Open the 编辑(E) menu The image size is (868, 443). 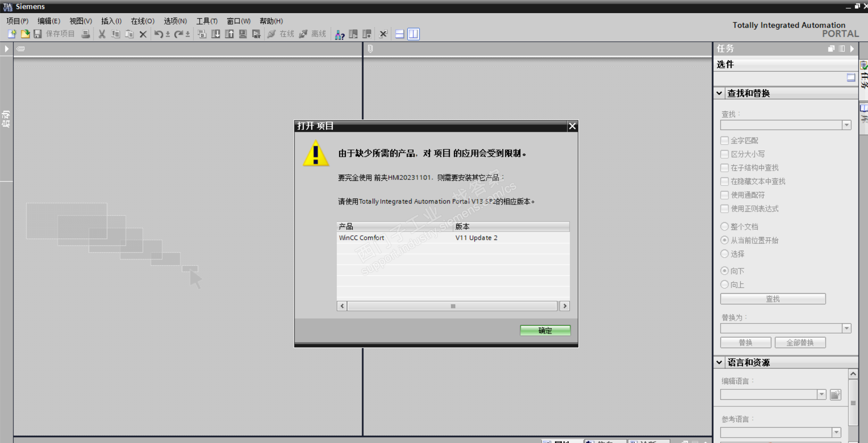[x=49, y=21]
